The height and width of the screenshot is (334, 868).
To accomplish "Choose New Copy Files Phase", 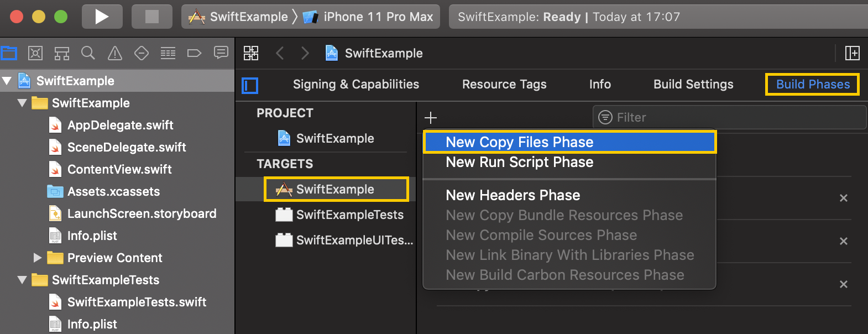I will click(569, 142).
